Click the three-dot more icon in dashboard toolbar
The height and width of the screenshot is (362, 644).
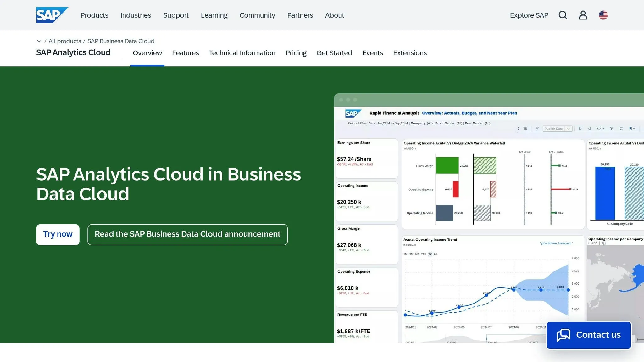[518, 129]
